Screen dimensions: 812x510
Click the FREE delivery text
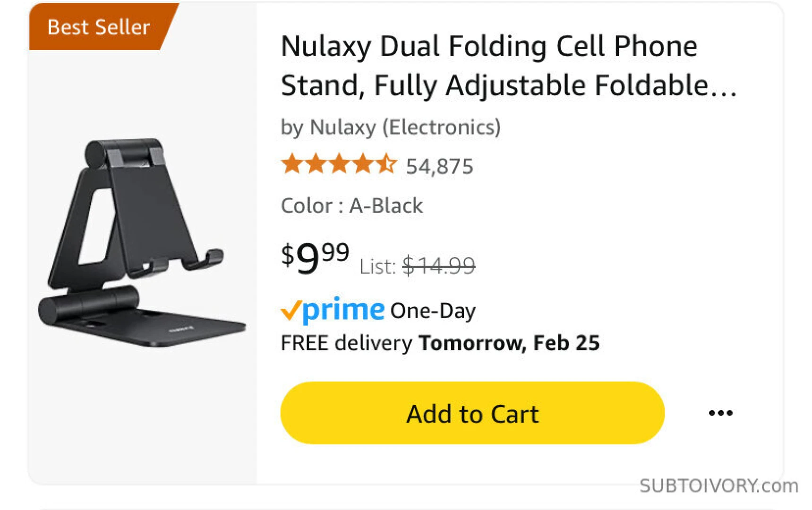346,343
